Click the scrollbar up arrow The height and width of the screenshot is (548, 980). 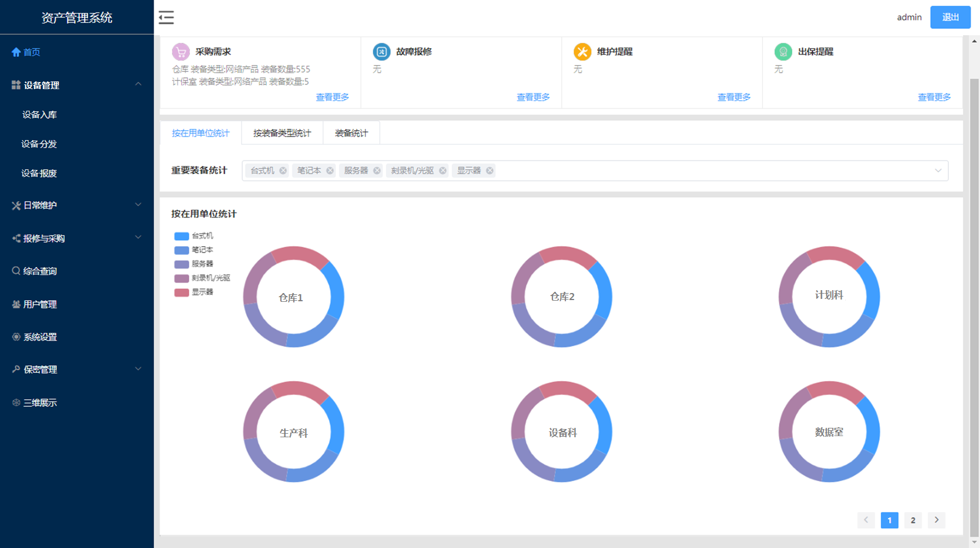pyautogui.click(x=974, y=41)
